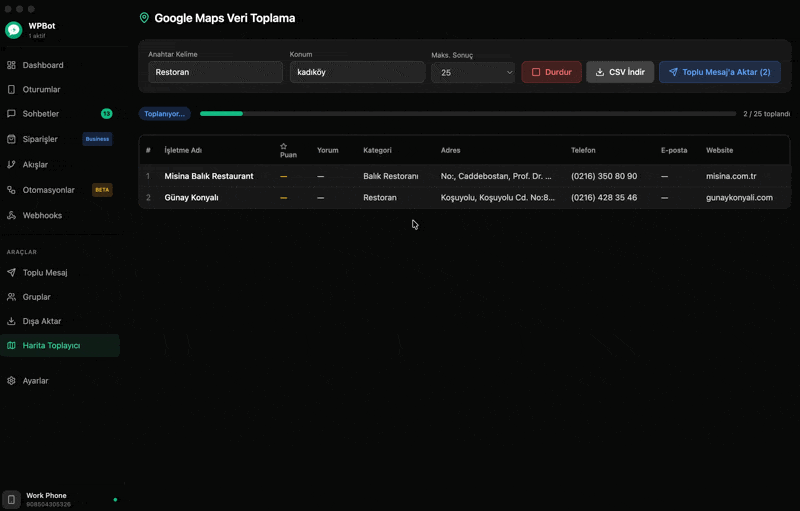Click the collection progress bar
800x511 pixels.
point(465,114)
